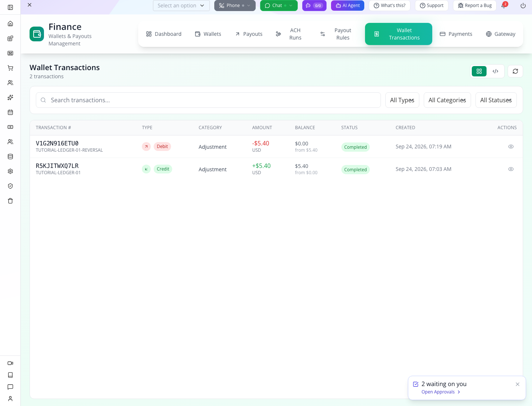Open the chat bubble sidebar icon
532x406 pixels.
tap(10, 387)
